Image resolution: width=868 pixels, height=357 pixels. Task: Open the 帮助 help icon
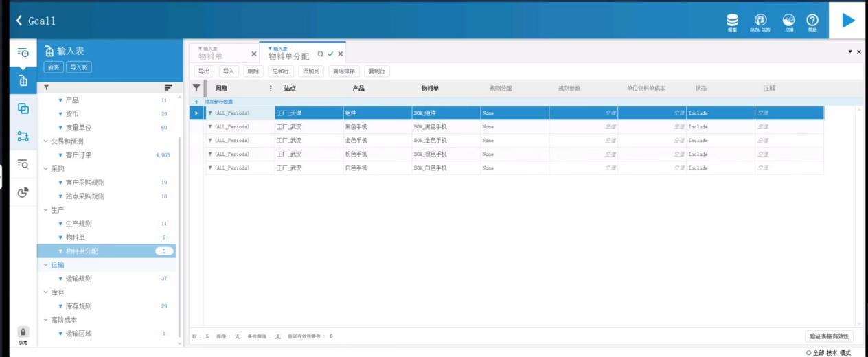tap(812, 21)
